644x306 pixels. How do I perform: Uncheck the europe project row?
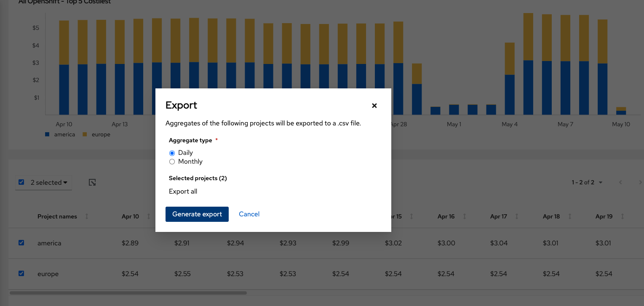[21, 273]
